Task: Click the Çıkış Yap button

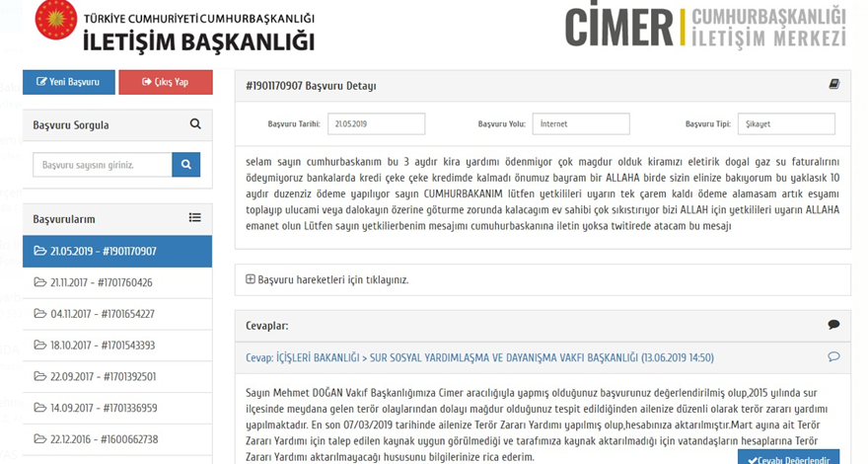Action: (166, 82)
